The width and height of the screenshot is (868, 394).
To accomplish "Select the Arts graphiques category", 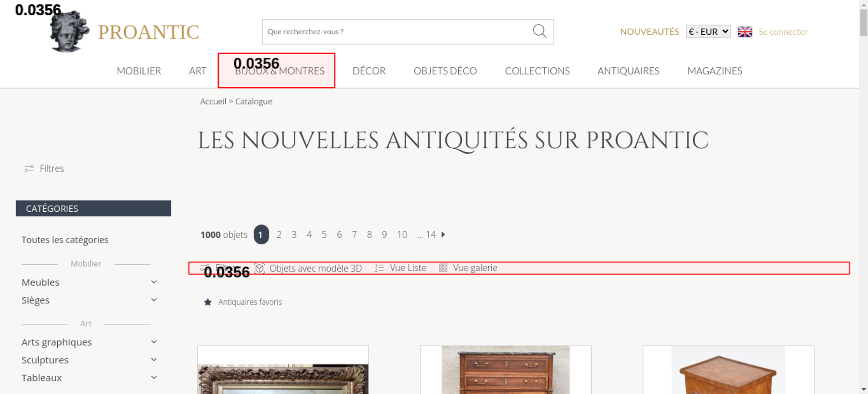I will 56,342.
